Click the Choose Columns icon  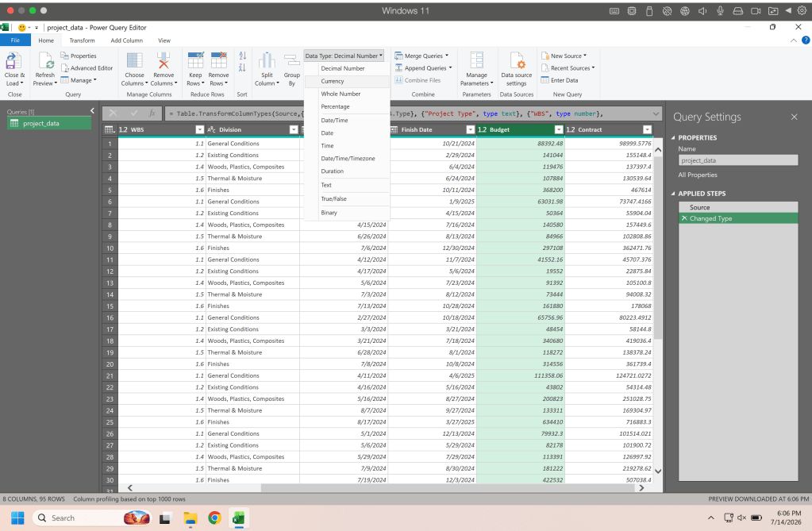pos(135,60)
